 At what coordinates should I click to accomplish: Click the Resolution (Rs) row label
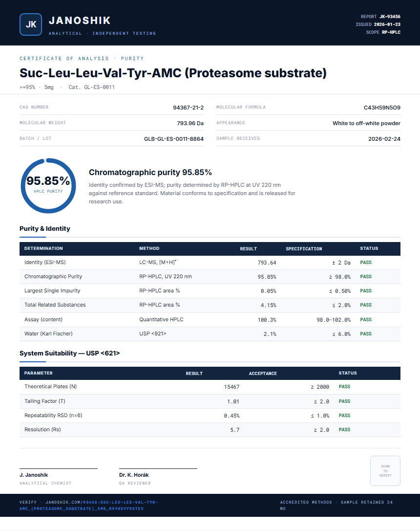point(42,430)
